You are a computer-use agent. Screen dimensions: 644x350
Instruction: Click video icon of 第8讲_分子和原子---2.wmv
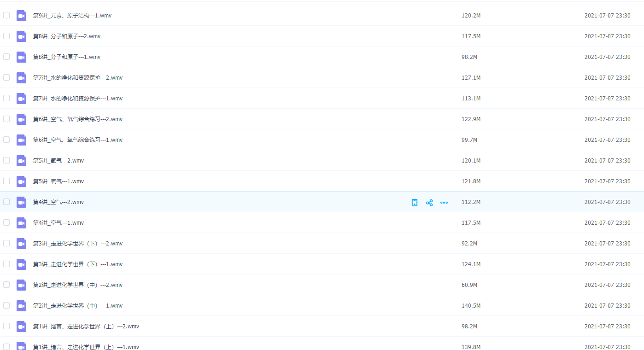[x=22, y=36]
